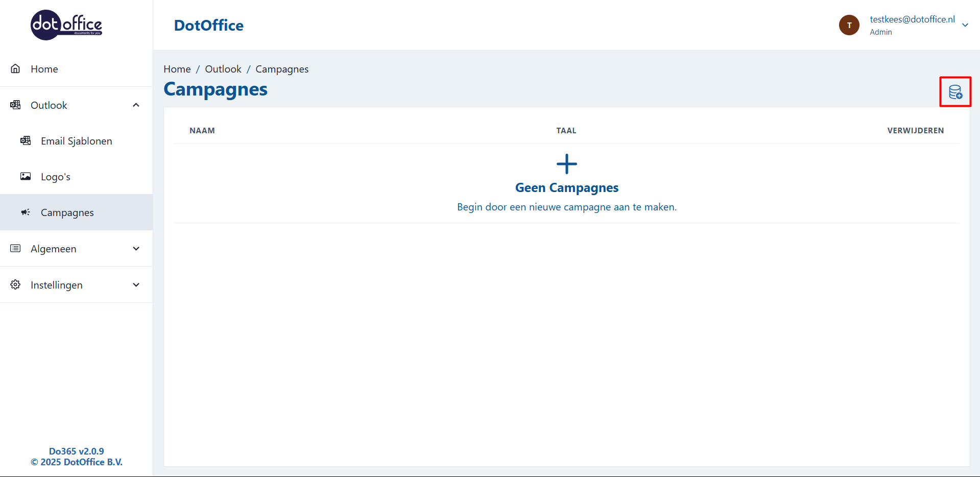Click the NAAM column header
980x477 pixels.
202,131
